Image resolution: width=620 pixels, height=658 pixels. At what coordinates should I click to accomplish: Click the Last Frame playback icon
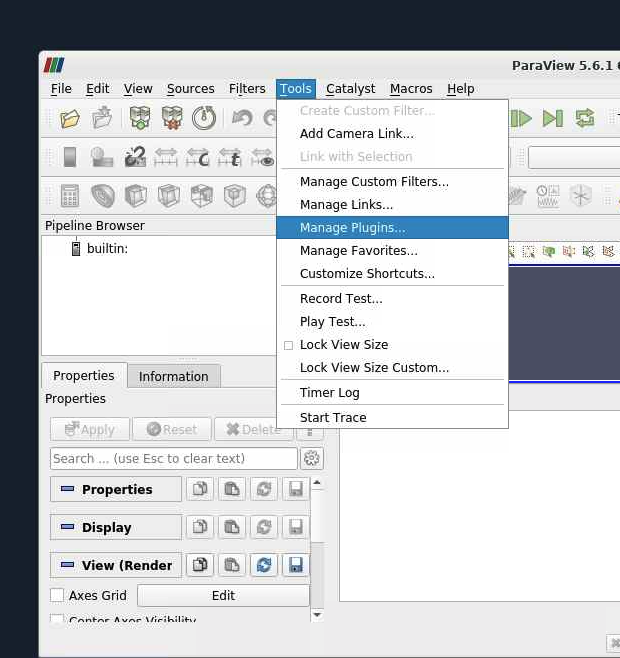(553, 118)
